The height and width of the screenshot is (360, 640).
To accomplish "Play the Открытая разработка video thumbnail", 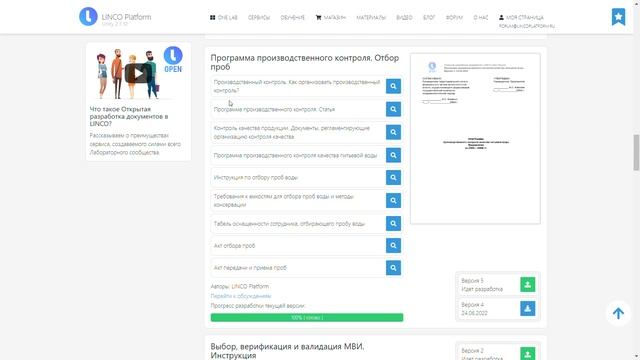I will pos(138,73).
